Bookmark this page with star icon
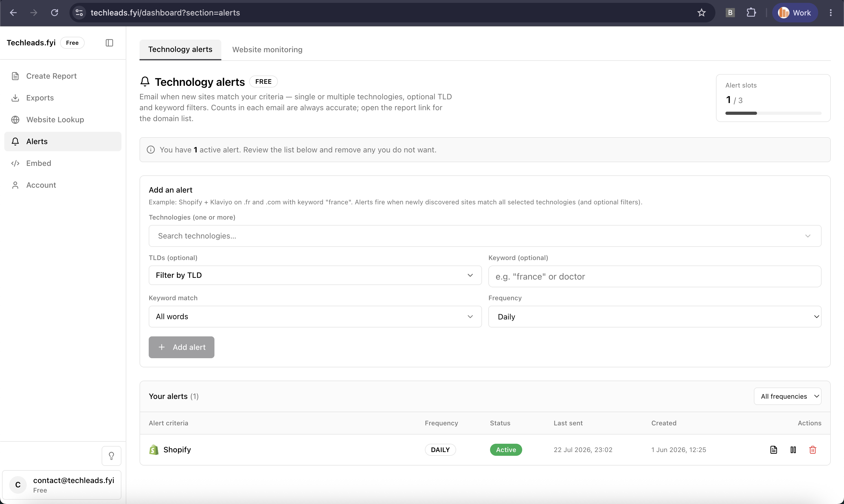844x504 pixels. tap(701, 13)
